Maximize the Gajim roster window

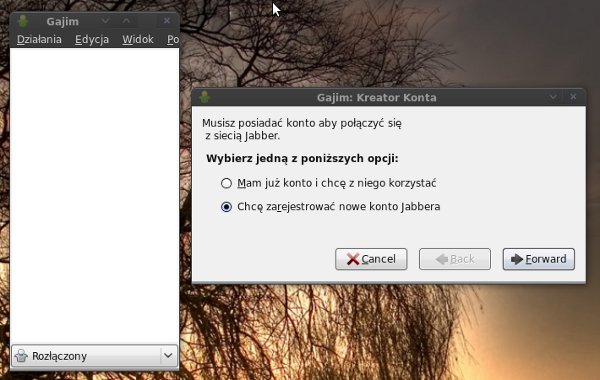pyautogui.click(x=126, y=21)
